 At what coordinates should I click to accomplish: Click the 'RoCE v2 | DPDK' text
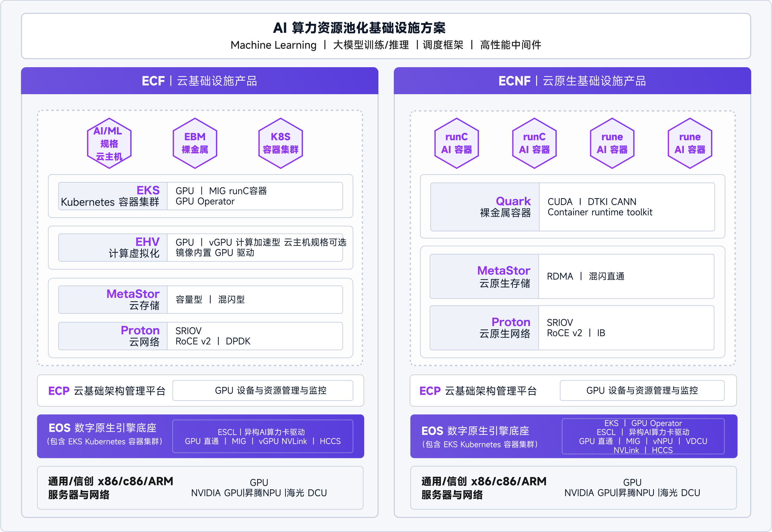click(213, 341)
